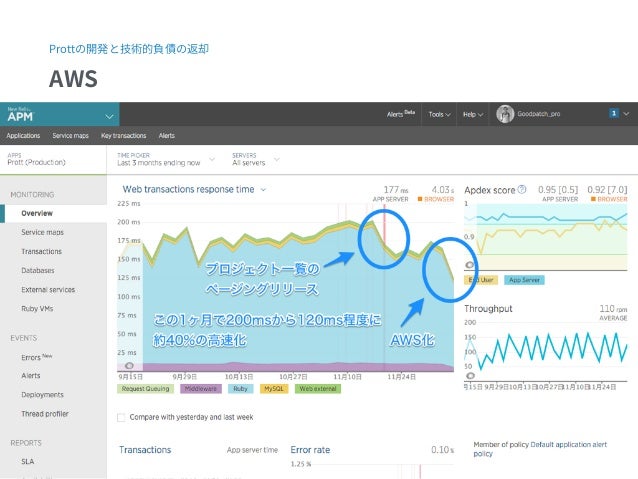Click the eye icon on Apdex chart
The height and width of the screenshot is (479, 638).
tap(470, 265)
